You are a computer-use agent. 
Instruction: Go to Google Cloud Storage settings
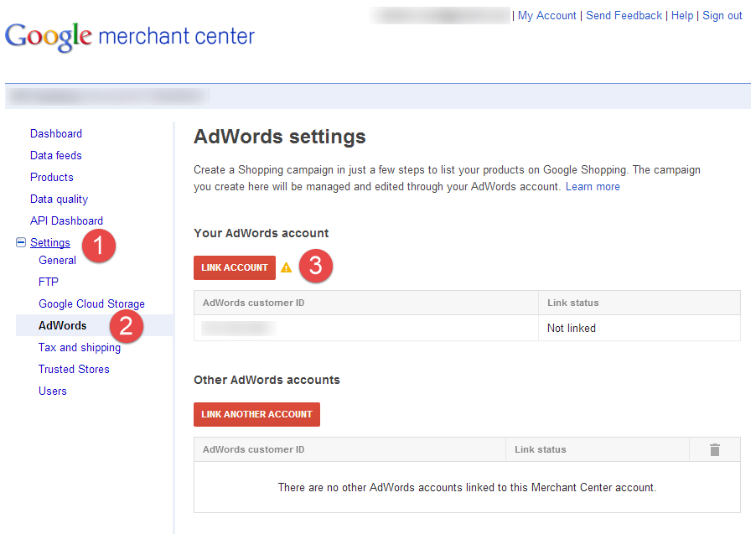(x=91, y=304)
